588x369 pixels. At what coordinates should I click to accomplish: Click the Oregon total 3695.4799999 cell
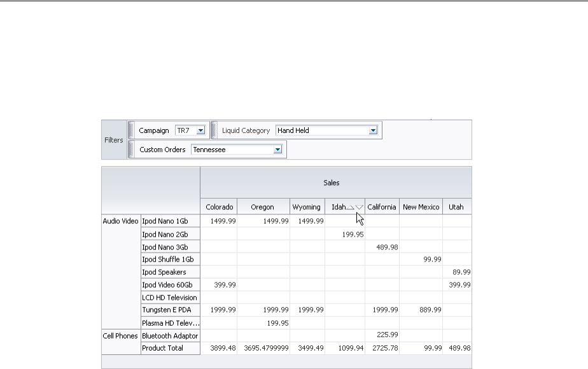coord(263,348)
